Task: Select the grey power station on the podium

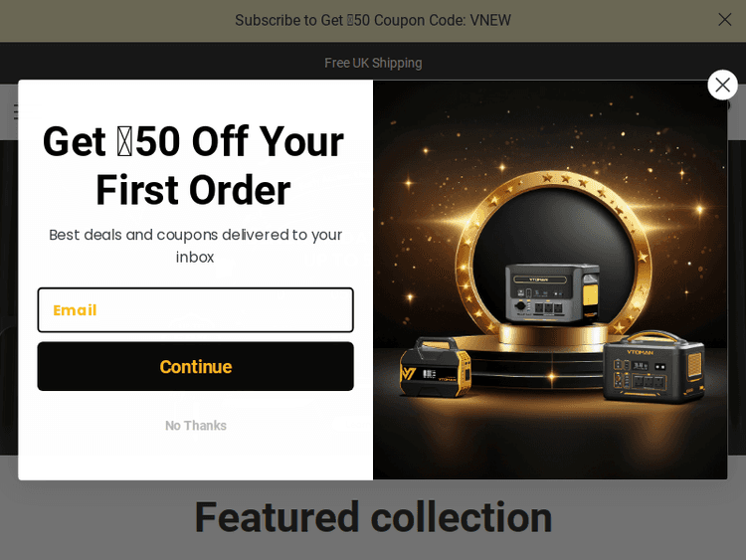Action: (x=552, y=293)
